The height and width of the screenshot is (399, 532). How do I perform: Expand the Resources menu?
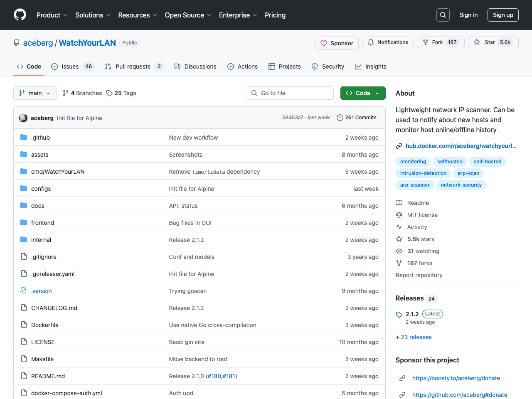[138, 15]
